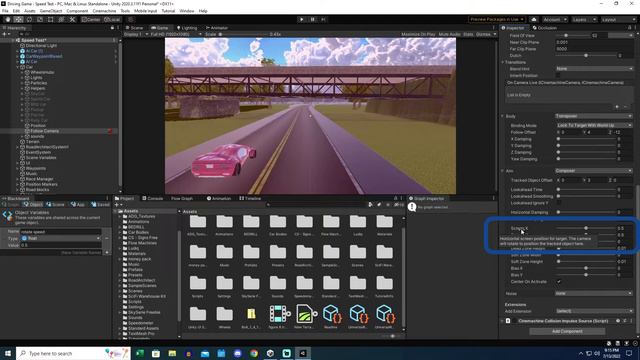Open the Gizmos dropdown
Image resolution: width=640 pixels, height=360 pixels.
[486, 34]
